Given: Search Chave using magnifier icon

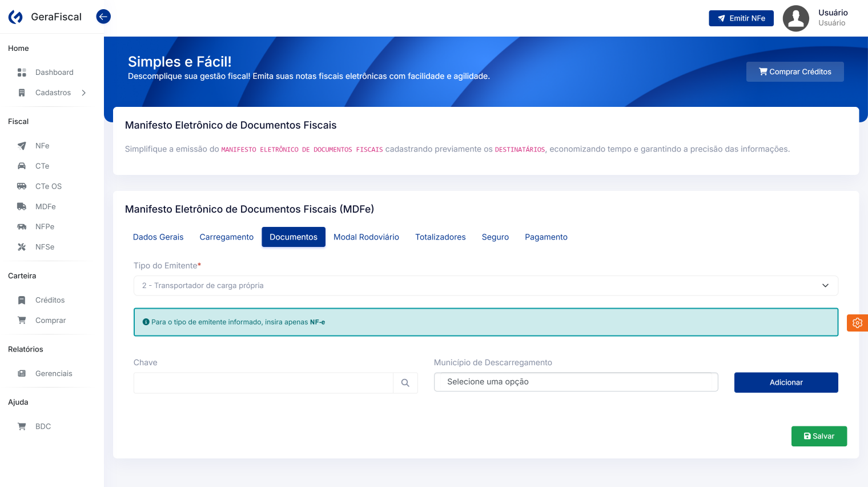Looking at the screenshot, I should tap(405, 383).
